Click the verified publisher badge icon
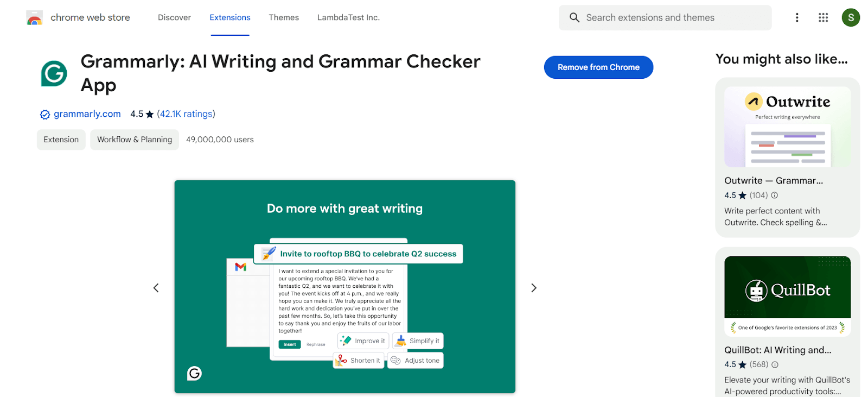 [x=45, y=114]
